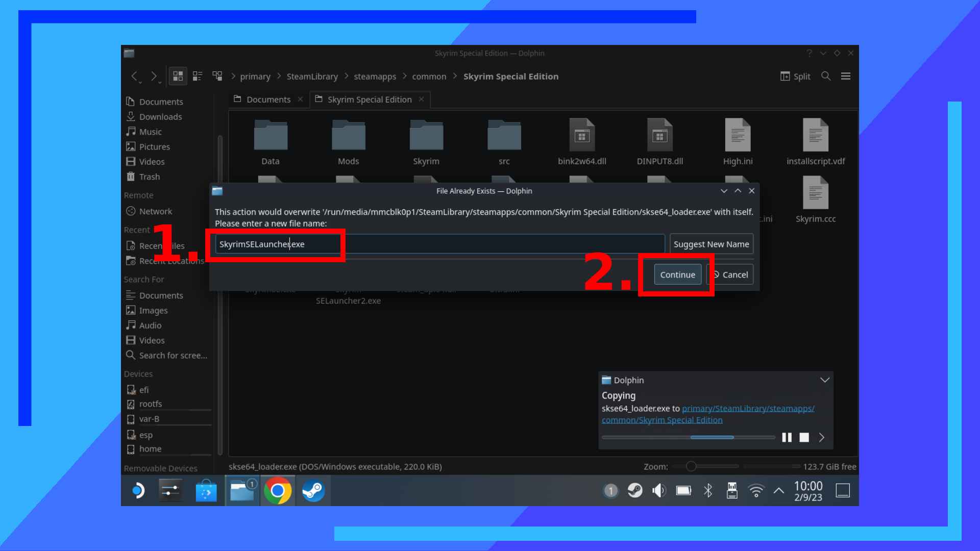Stop the copying job
This screenshot has height=551, width=980.
[804, 437]
